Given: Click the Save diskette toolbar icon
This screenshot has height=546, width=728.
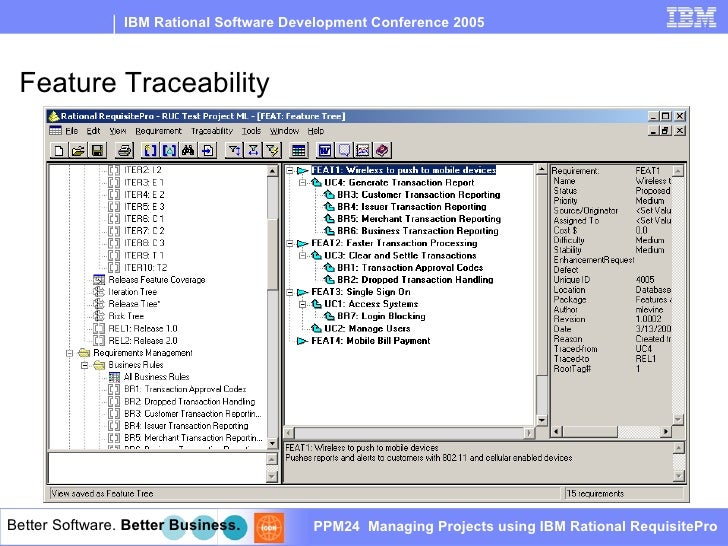Looking at the screenshot, I should pyautogui.click(x=98, y=150).
